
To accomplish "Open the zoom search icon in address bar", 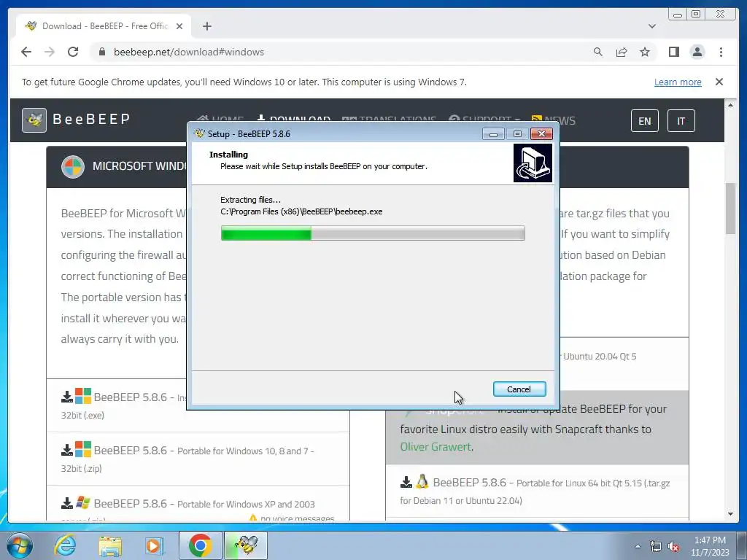I will click(x=598, y=52).
